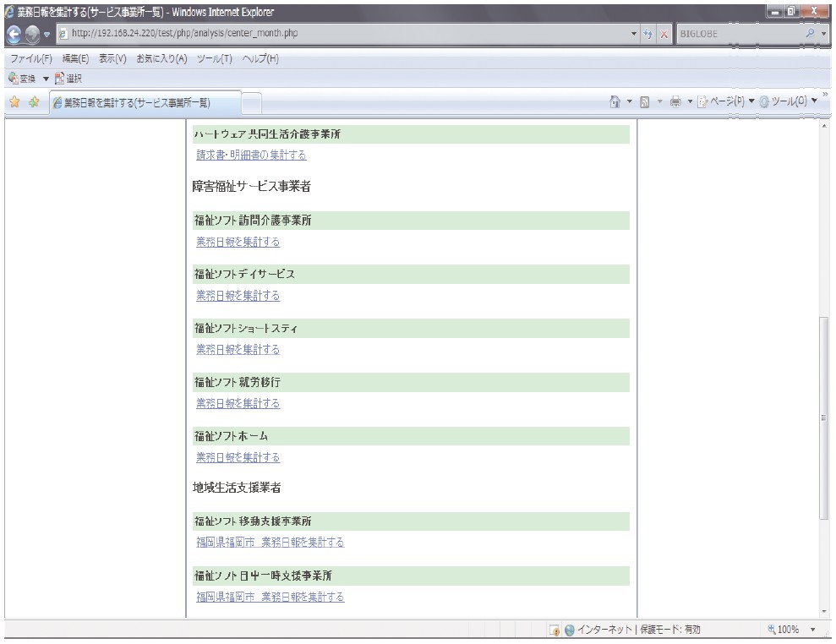Open the 編集(E) menu
This screenshot has height=644, width=836.
(75, 58)
